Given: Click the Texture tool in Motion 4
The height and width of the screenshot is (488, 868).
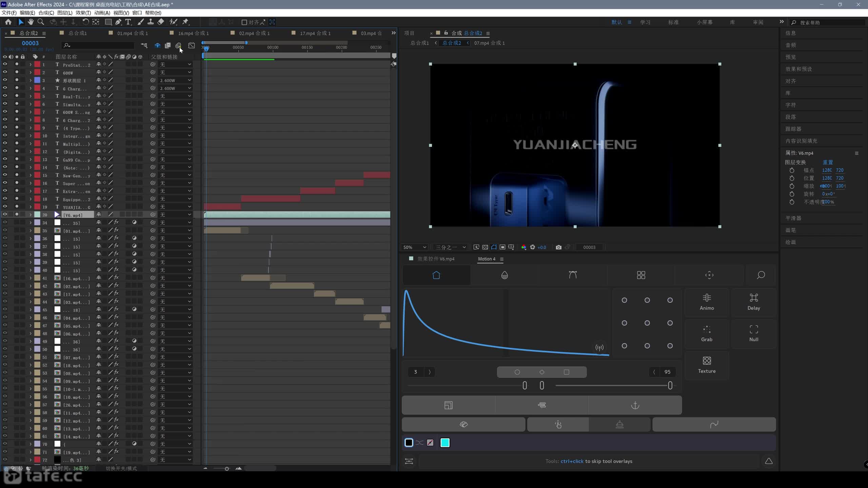Looking at the screenshot, I should tap(707, 365).
